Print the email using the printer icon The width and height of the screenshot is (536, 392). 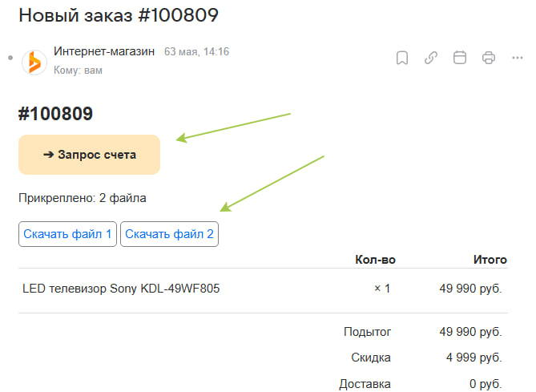pyautogui.click(x=489, y=58)
